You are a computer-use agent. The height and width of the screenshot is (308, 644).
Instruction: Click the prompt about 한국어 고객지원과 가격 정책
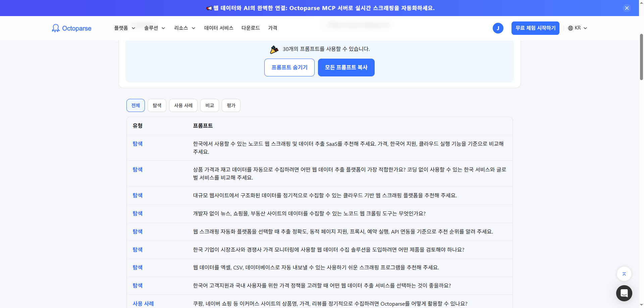pos(322,286)
